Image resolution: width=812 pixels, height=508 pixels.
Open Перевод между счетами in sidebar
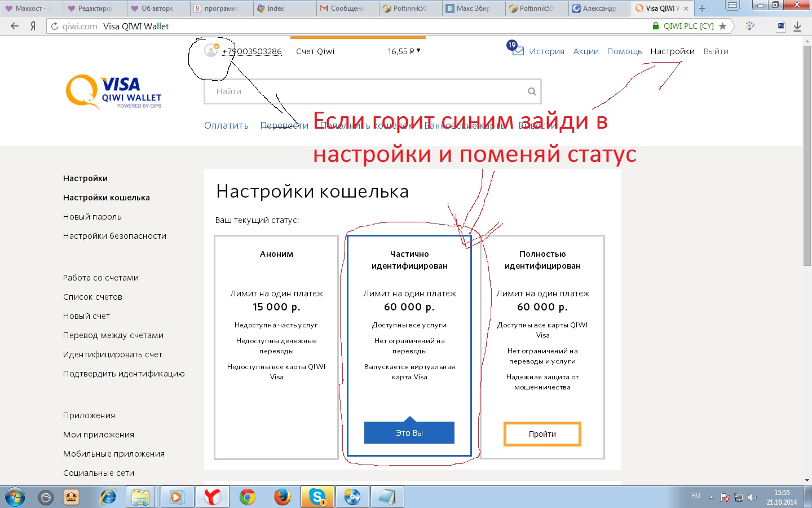click(113, 335)
